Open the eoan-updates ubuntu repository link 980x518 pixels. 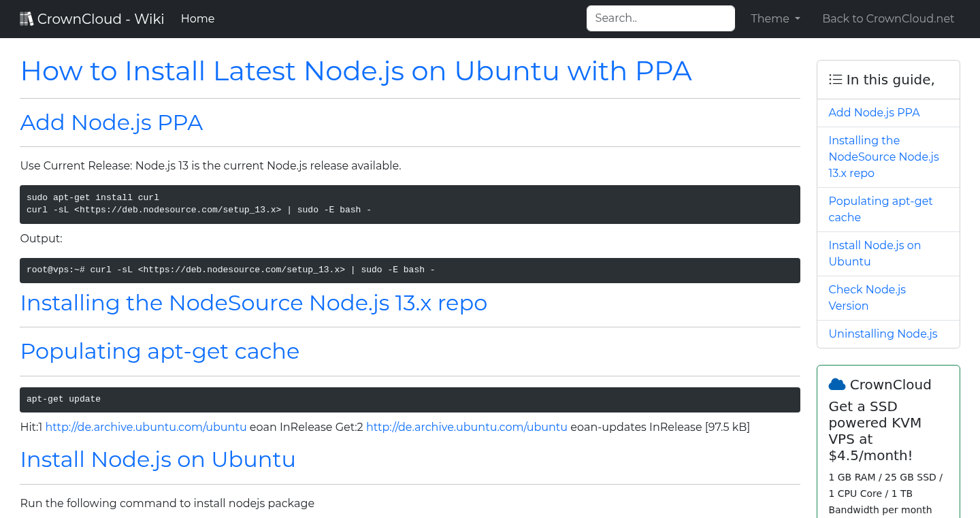click(467, 427)
